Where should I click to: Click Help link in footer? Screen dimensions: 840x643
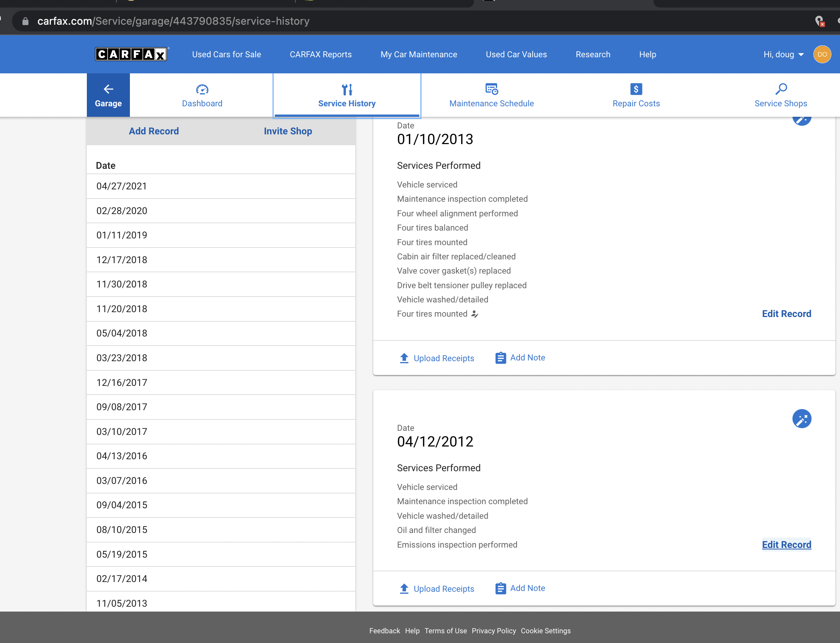pyautogui.click(x=412, y=631)
